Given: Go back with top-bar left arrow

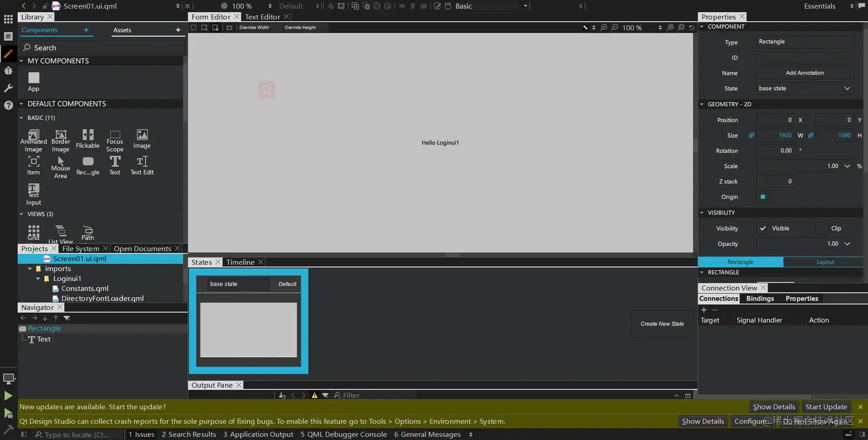Looking at the screenshot, I should click(x=24, y=6).
